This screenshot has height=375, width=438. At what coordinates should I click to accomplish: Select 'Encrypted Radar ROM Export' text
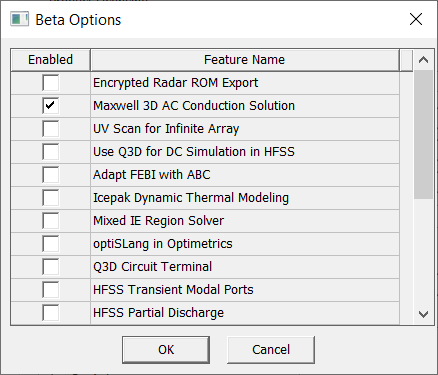176,83
